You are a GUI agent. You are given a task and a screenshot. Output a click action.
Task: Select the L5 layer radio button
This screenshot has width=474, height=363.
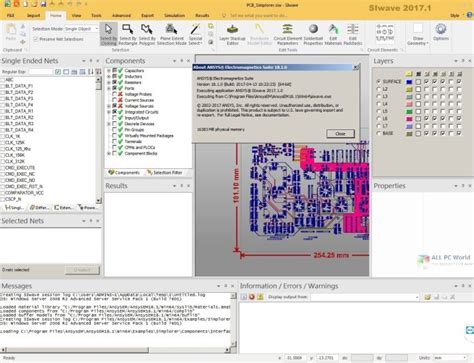click(378, 111)
